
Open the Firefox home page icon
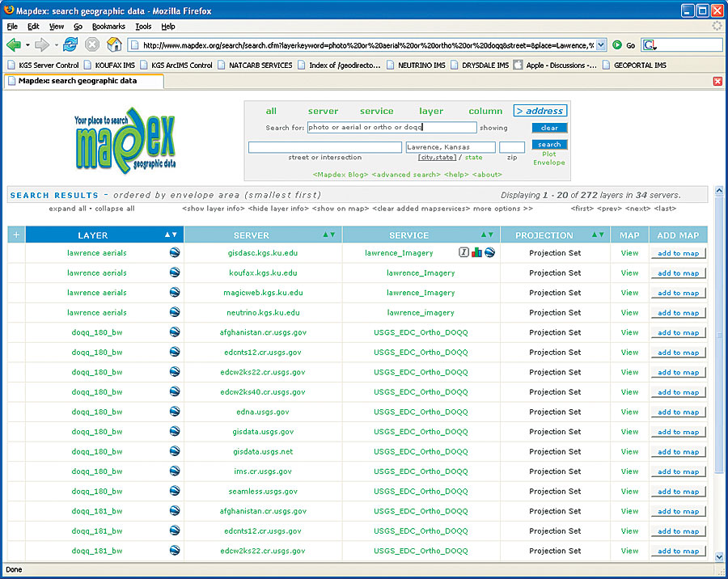114,44
